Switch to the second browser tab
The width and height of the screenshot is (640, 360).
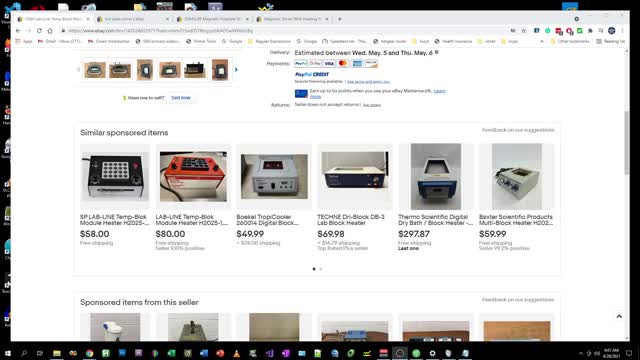point(133,19)
